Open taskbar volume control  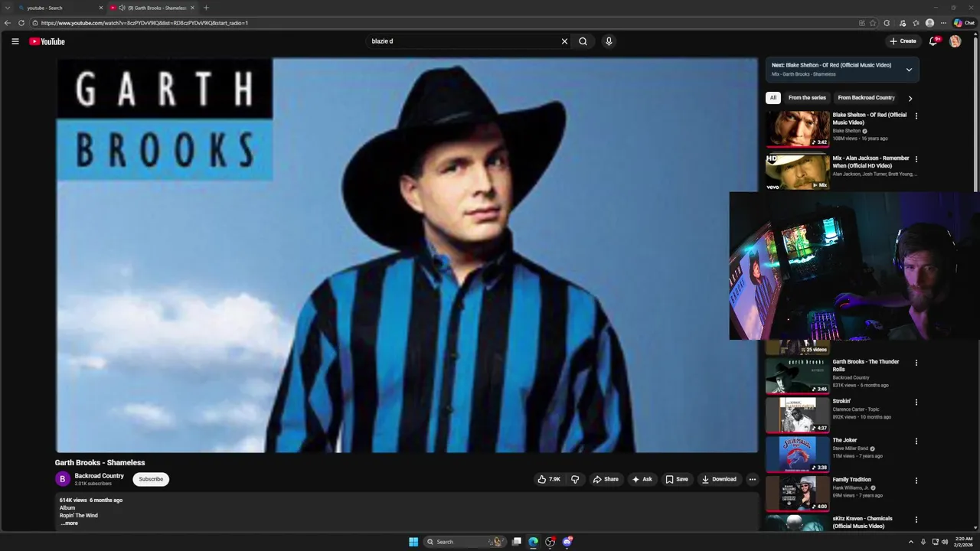(x=945, y=542)
